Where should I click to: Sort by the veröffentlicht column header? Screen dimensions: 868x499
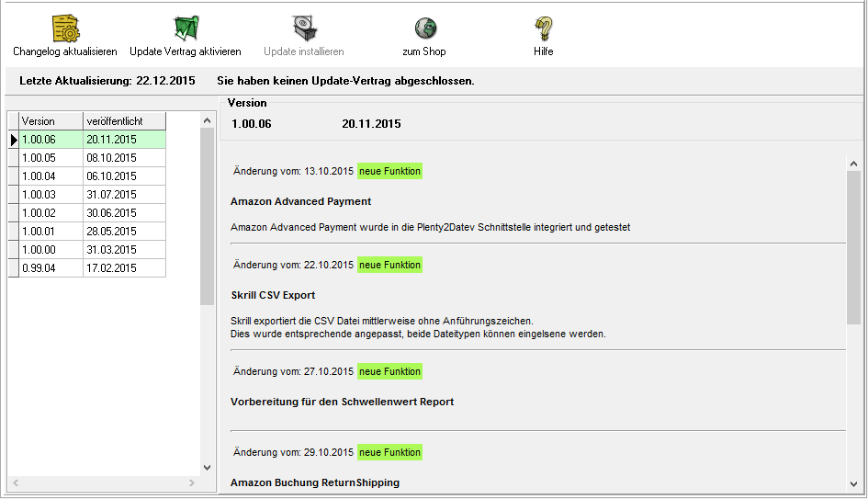click(124, 121)
